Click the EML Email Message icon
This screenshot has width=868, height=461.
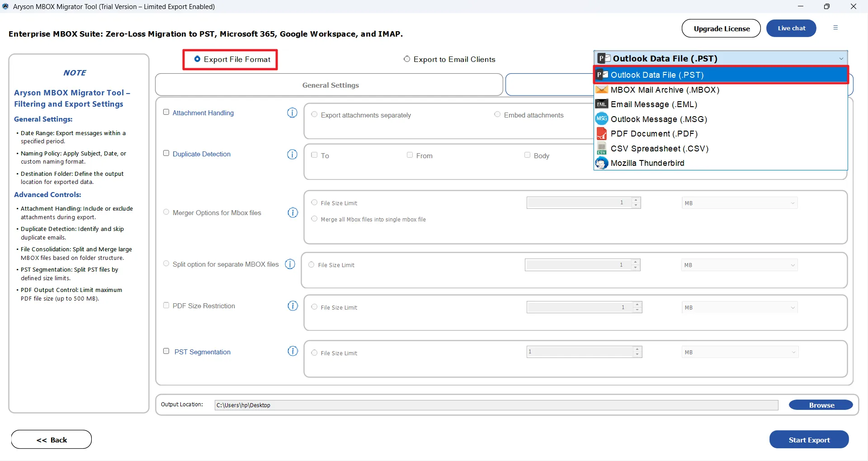pos(602,104)
